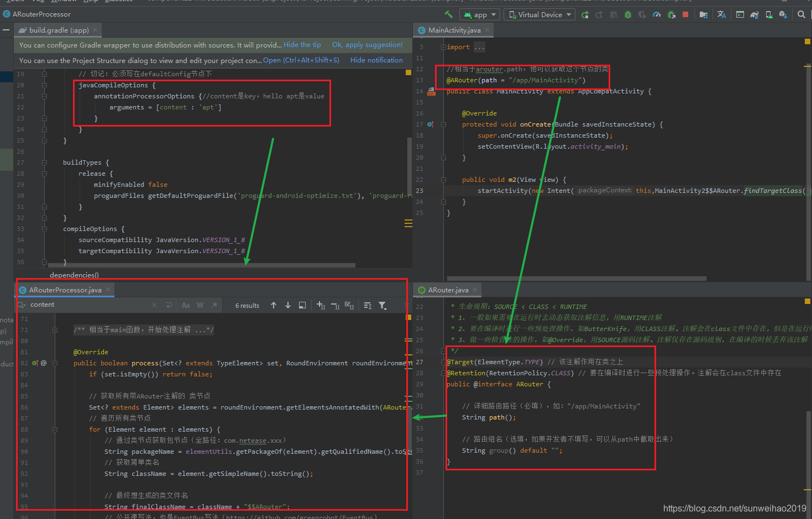Click the Sync Project with Gradle icon
This screenshot has height=519, width=812.
755,15
